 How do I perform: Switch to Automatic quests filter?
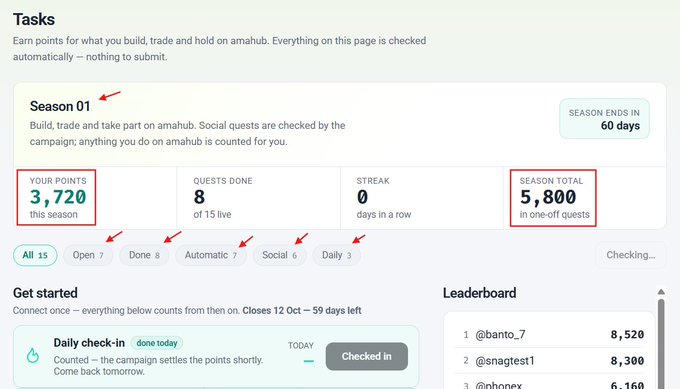tap(211, 255)
